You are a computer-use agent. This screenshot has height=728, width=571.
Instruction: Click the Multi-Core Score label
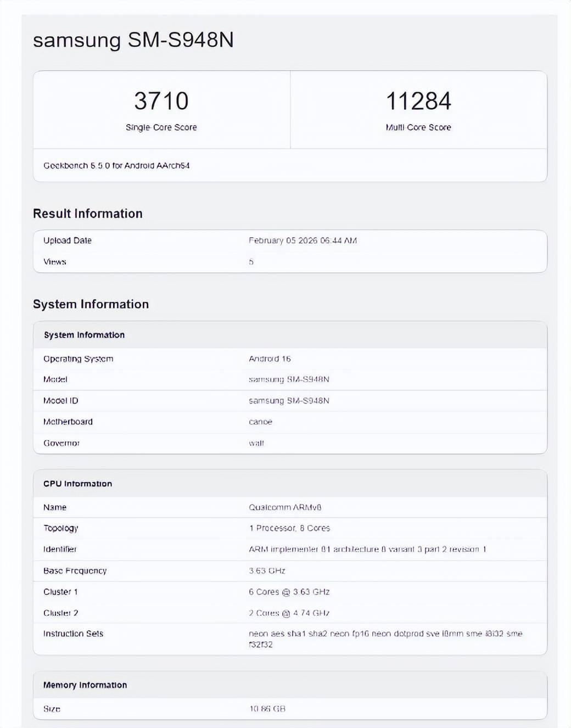pos(418,127)
